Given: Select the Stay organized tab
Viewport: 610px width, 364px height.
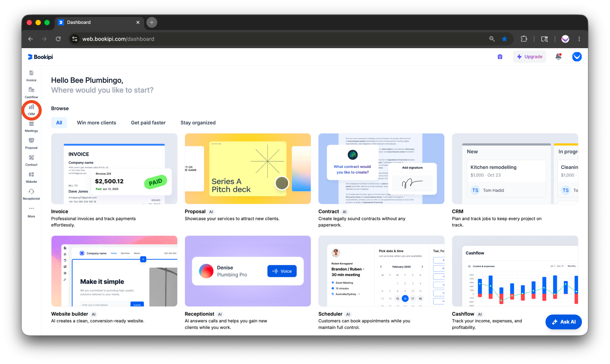Looking at the screenshot, I should [x=198, y=123].
